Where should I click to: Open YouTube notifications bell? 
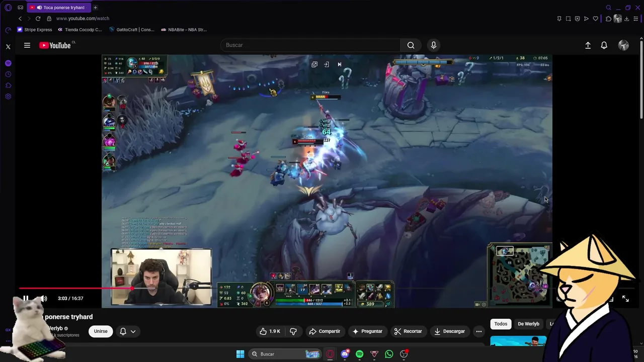(604, 45)
